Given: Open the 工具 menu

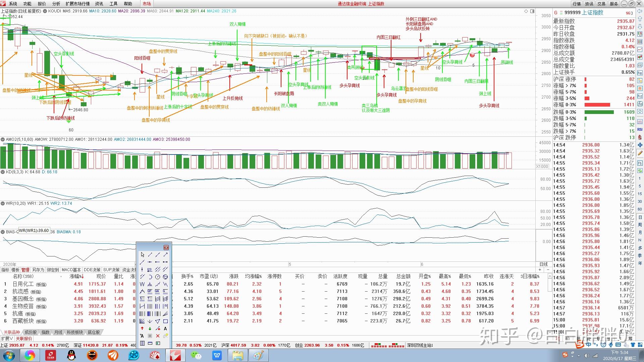Looking at the screenshot, I should pyautogui.click(x=114, y=4).
